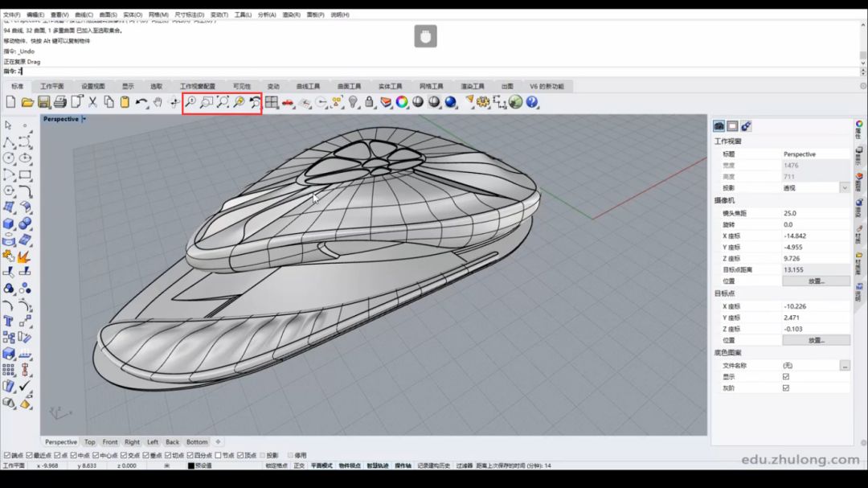Toggle 物件锁点 in the status bar
The height and width of the screenshot is (488, 868).
point(350,465)
